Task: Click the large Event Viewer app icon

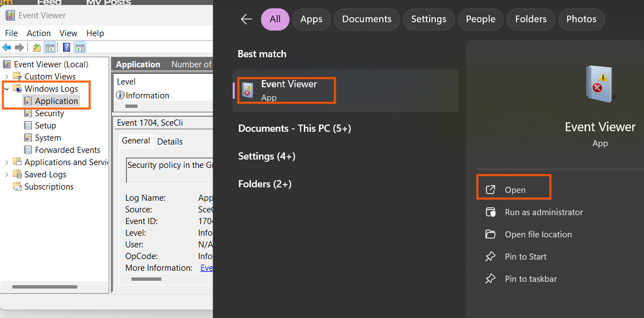Action: coord(599,84)
